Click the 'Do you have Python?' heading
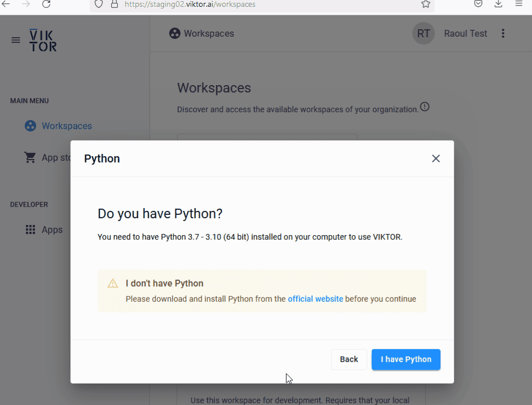Screen dimensions: 532x405 (160, 214)
